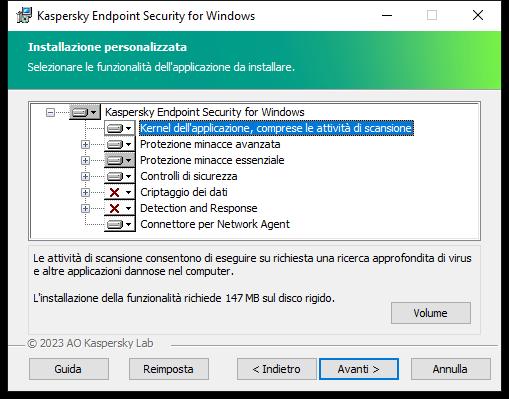Open help with the Guida button
The width and height of the screenshot is (509, 399).
[69, 369]
